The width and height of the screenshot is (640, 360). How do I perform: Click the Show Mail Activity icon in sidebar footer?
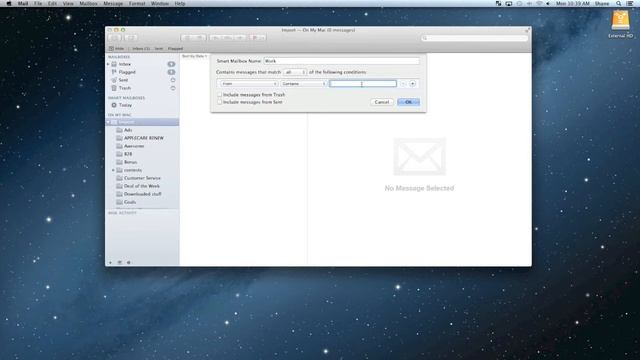coord(120,262)
